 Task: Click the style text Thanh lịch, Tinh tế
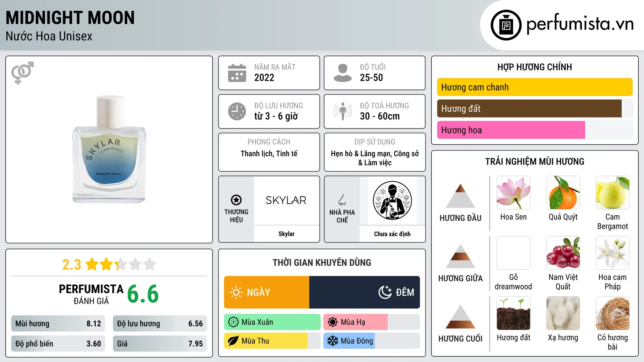pyautogui.click(x=269, y=154)
